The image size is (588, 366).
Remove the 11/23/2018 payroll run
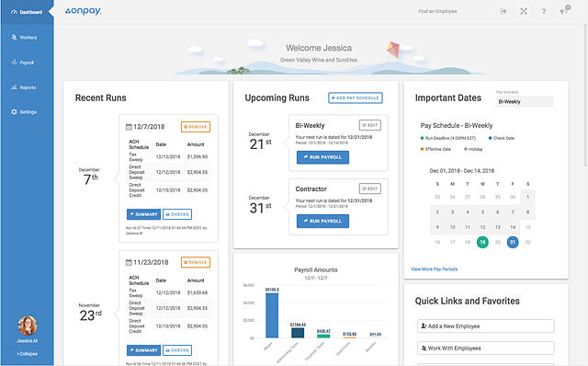pyautogui.click(x=196, y=262)
